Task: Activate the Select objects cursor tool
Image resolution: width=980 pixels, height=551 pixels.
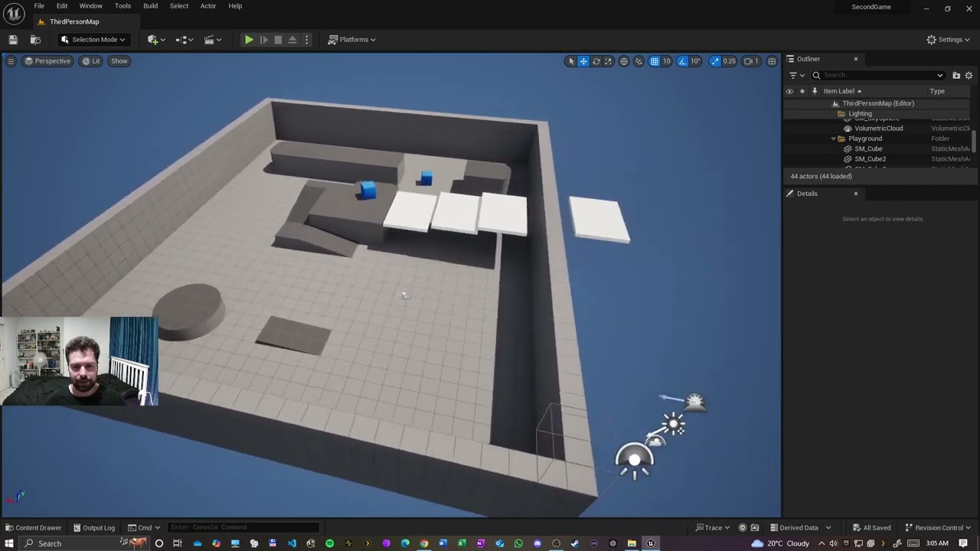Action: pyautogui.click(x=570, y=61)
